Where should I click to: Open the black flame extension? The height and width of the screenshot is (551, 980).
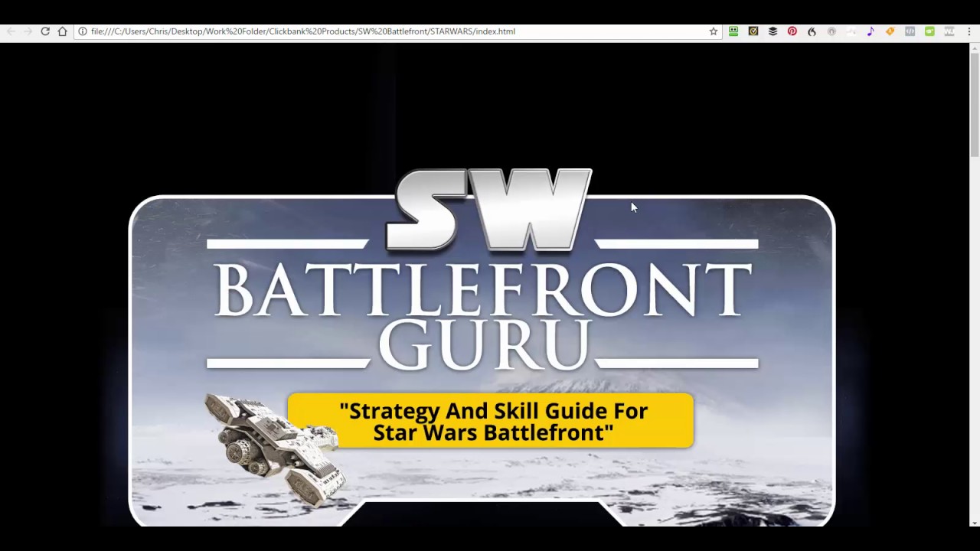[812, 31]
